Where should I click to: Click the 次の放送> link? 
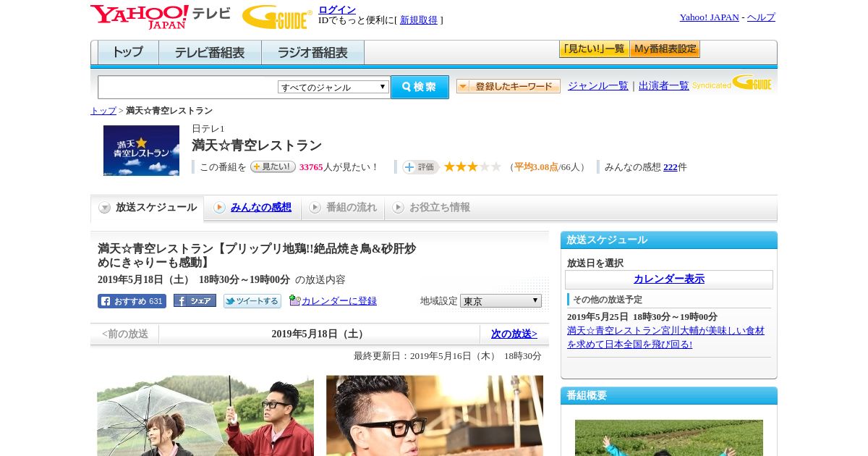click(x=514, y=334)
